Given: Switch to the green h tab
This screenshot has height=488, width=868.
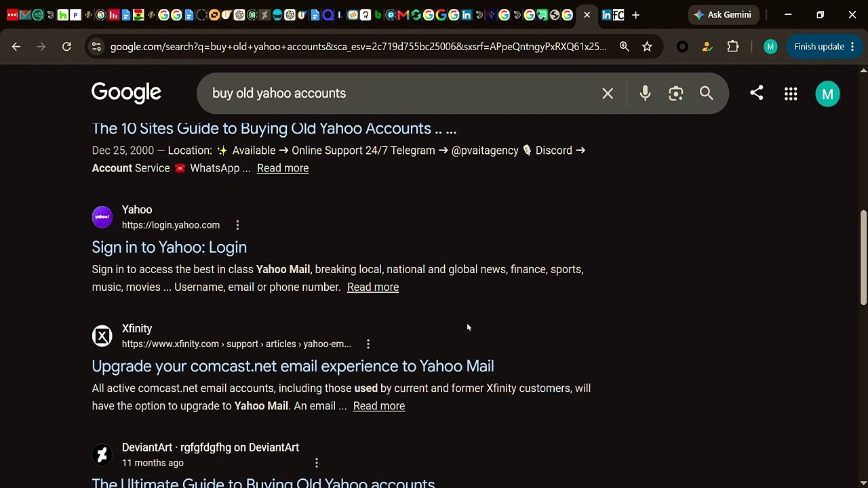Looking at the screenshot, I should coord(63,15).
